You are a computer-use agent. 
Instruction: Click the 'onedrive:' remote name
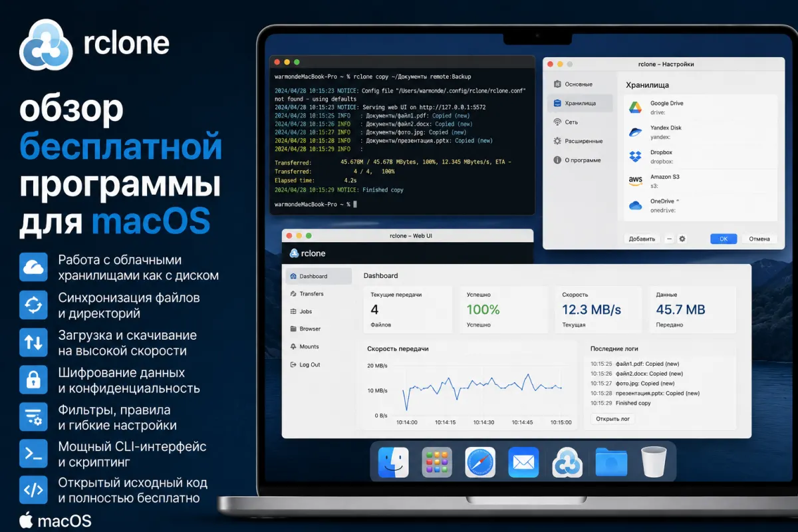click(663, 210)
